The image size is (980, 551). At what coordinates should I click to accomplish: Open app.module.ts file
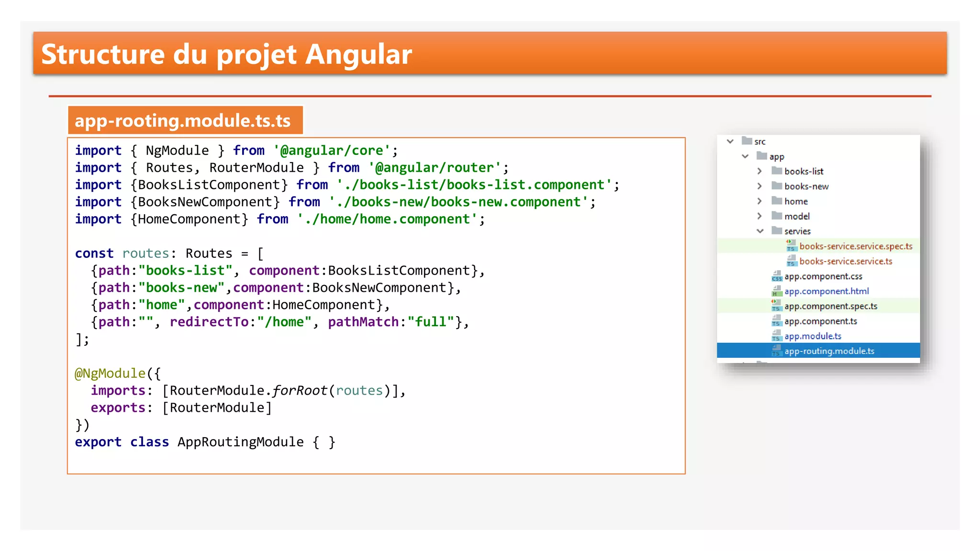tap(813, 336)
